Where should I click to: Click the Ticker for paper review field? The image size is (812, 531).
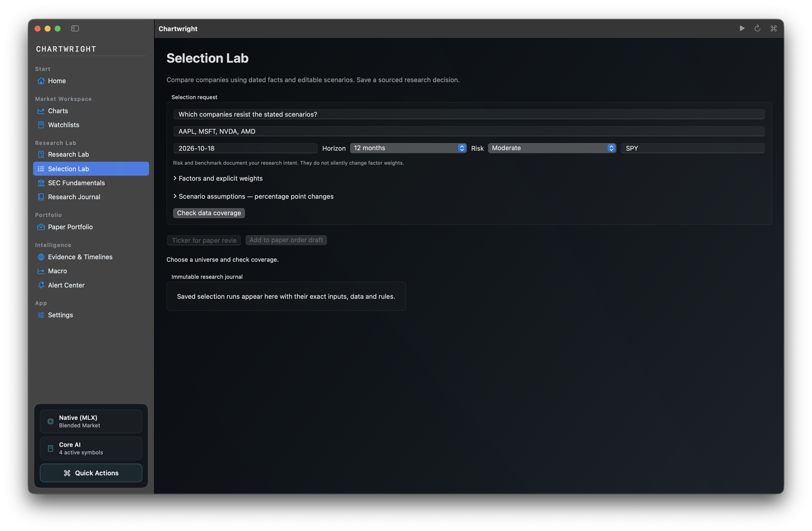204,240
